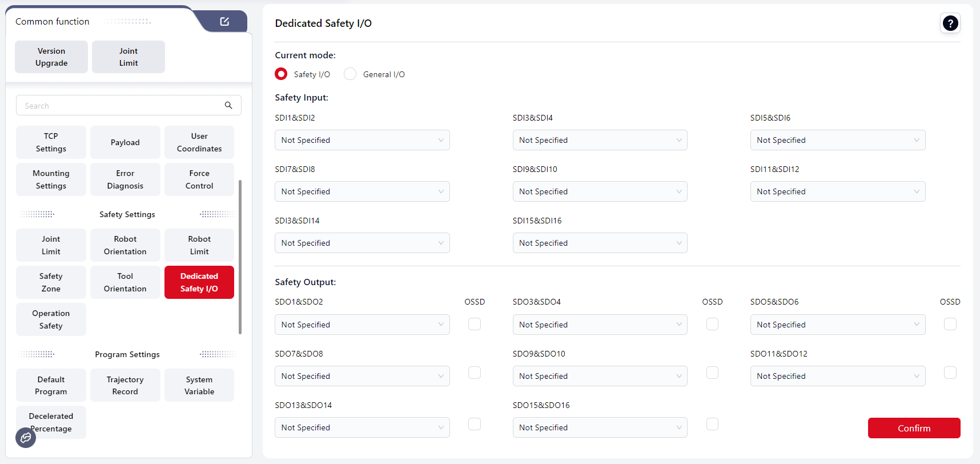Click the edit common functions icon
The width and height of the screenshot is (980, 464).
click(x=224, y=21)
